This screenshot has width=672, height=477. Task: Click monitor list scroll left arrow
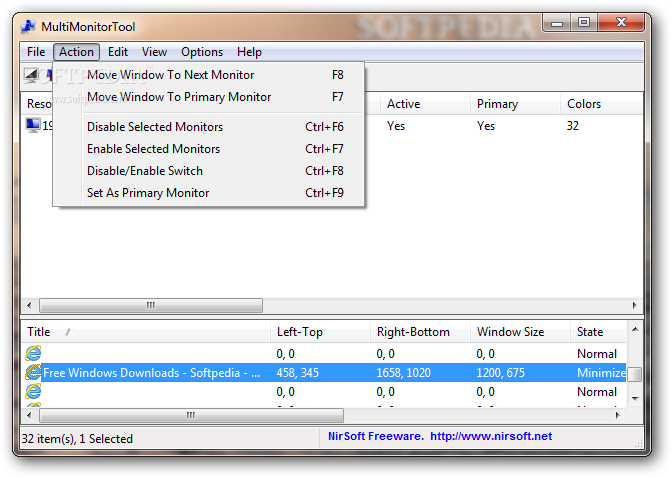click(29, 306)
